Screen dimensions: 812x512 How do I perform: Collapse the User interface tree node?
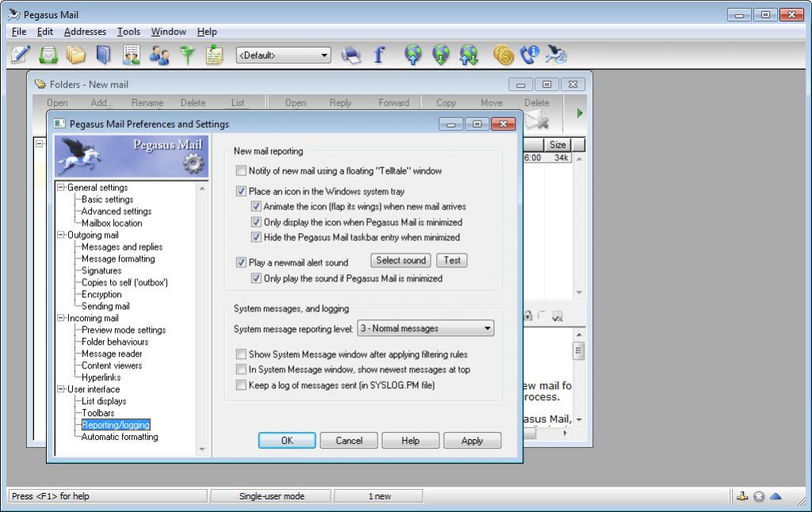click(x=61, y=389)
